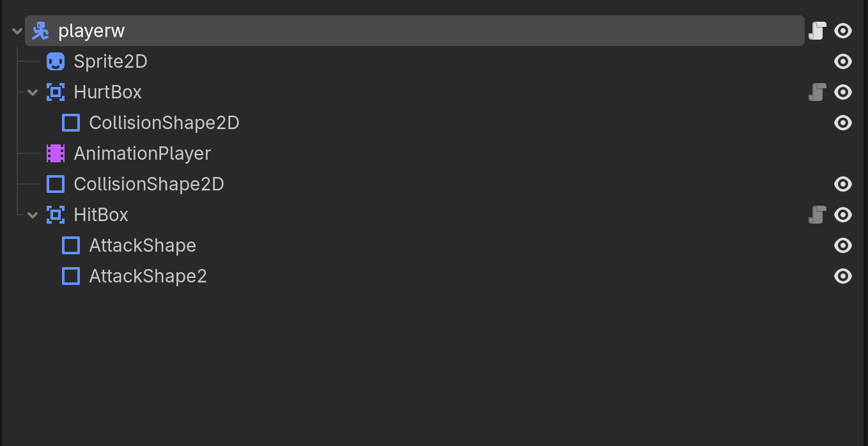
Task: Collapse the playerw root node
Action: (17, 31)
